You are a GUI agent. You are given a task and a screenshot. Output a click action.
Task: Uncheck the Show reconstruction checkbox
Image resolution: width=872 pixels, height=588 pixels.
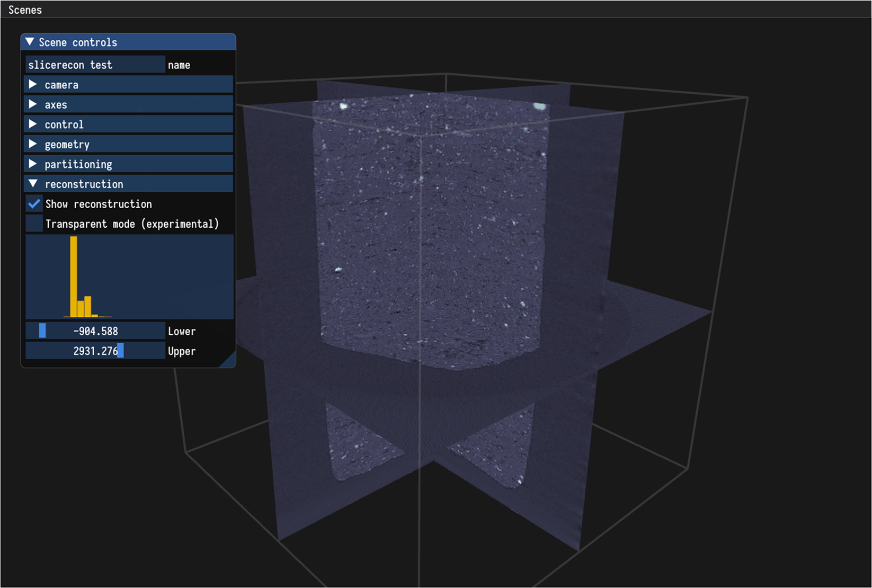coord(34,204)
